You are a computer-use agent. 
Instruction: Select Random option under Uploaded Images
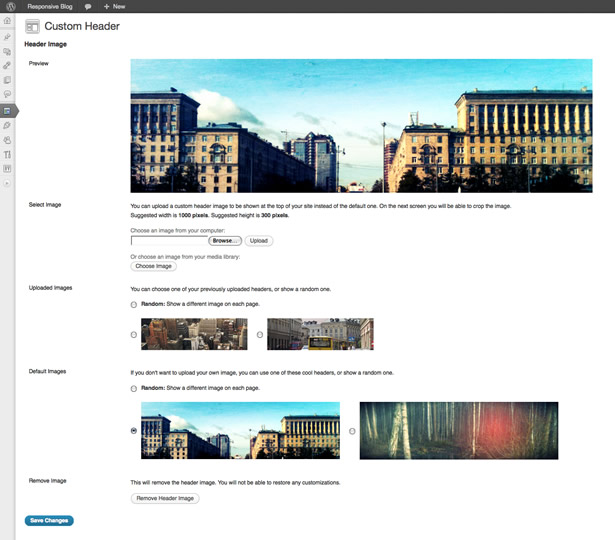(134, 304)
